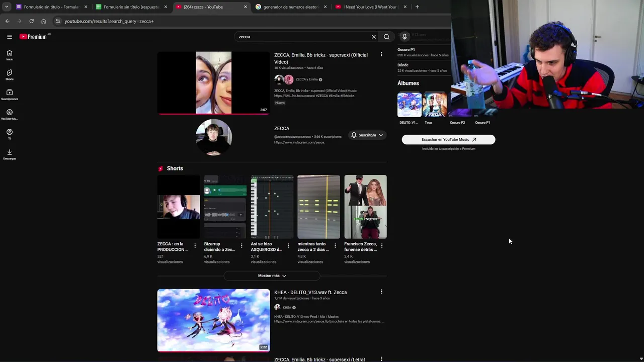Switch to 'I Need Your Love' tab
This screenshot has height=362, width=644.
click(370, 7)
